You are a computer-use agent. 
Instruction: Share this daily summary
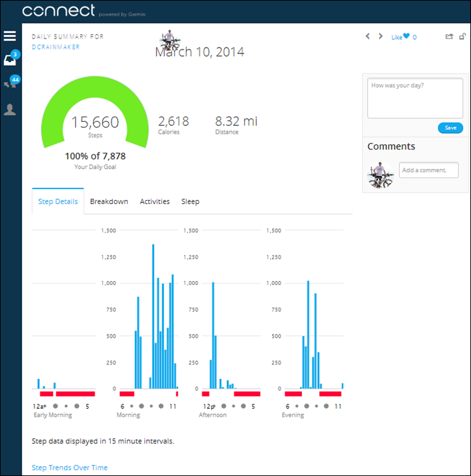(449, 37)
